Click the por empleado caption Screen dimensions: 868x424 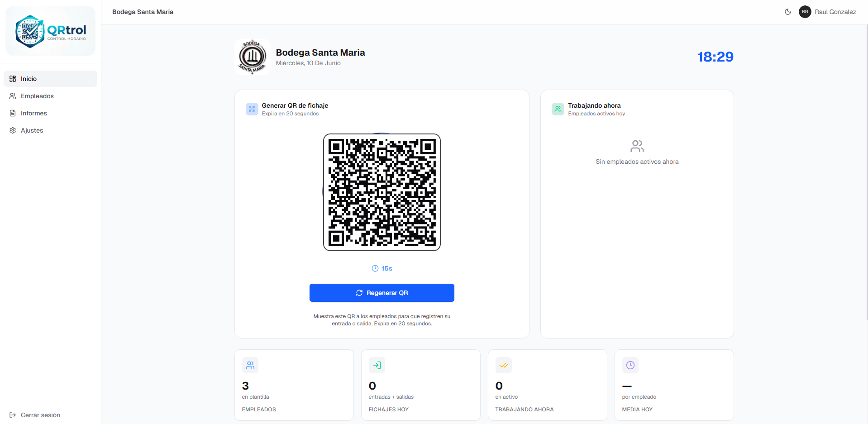tap(639, 397)
